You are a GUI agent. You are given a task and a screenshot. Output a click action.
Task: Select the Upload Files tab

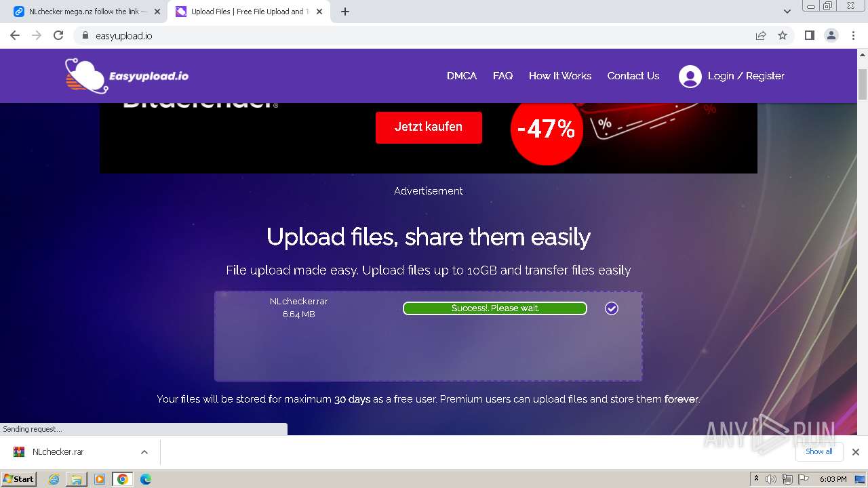[x=250, y=12]
